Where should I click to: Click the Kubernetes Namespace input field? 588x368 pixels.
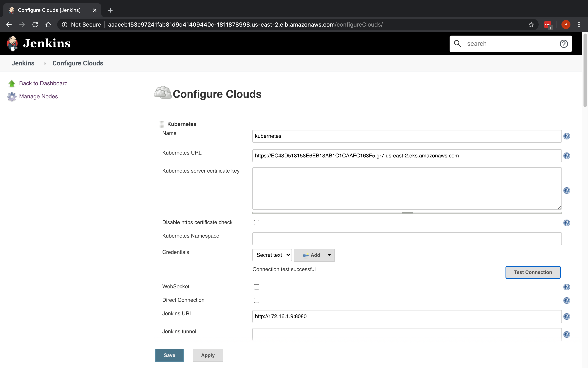(407, 239)
